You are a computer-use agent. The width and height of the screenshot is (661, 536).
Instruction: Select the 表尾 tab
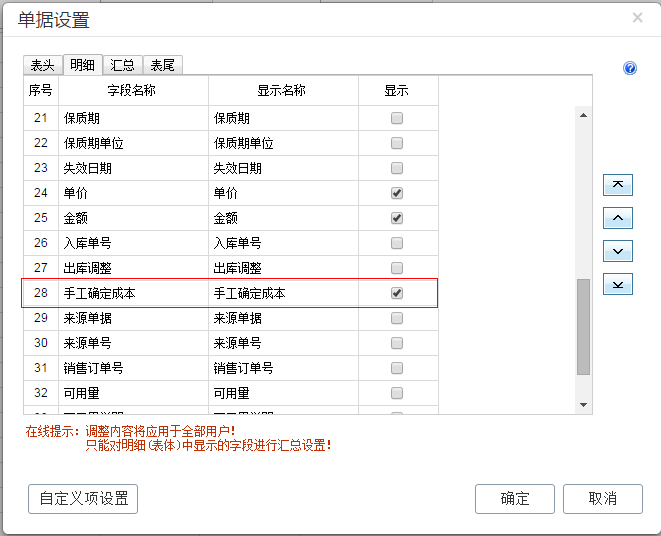coord(162,65)
